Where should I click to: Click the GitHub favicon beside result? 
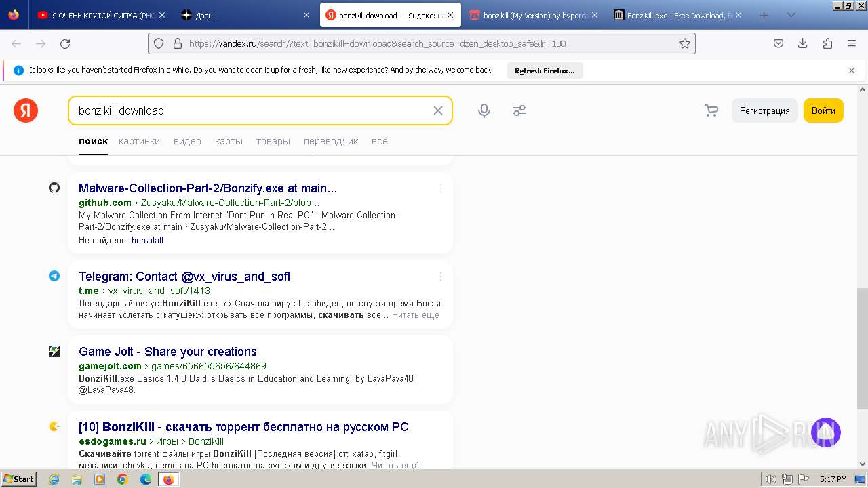pyautogui.click(x=54, y=188)
